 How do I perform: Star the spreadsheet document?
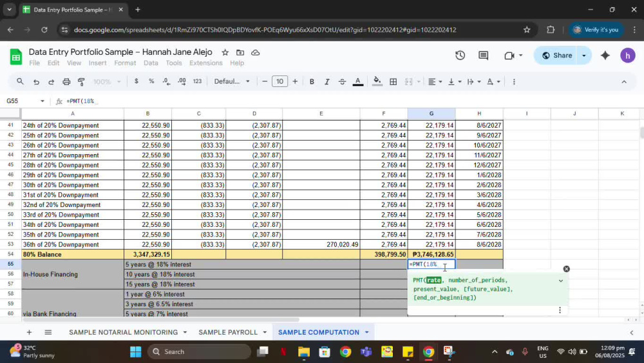tap(225, 53)
